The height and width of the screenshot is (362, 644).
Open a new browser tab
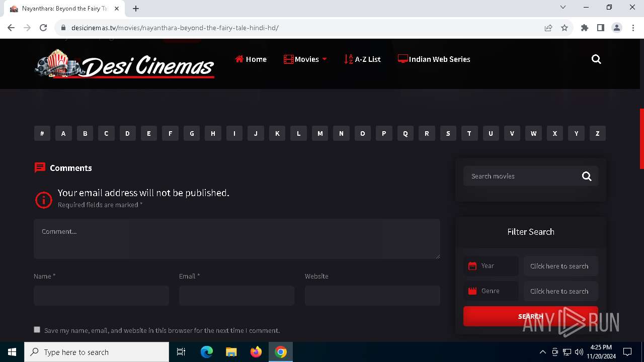click(x=136, y=9)
